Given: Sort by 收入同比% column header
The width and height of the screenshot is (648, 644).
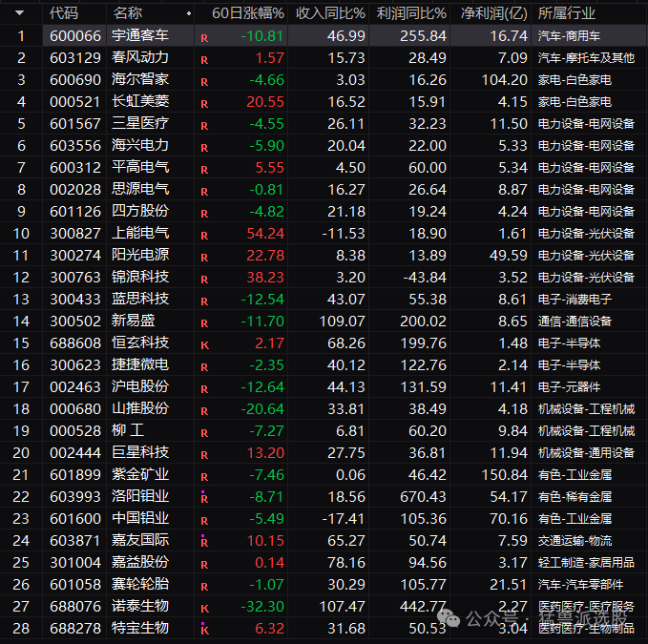Looking at the screenshot, I should tap(330, 13).
